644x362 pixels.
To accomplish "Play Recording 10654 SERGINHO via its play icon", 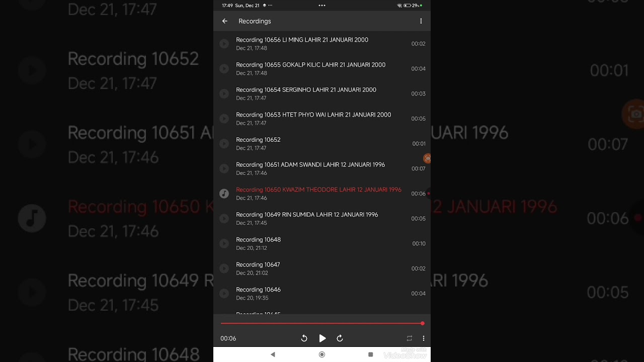I will tap(224, 94).
